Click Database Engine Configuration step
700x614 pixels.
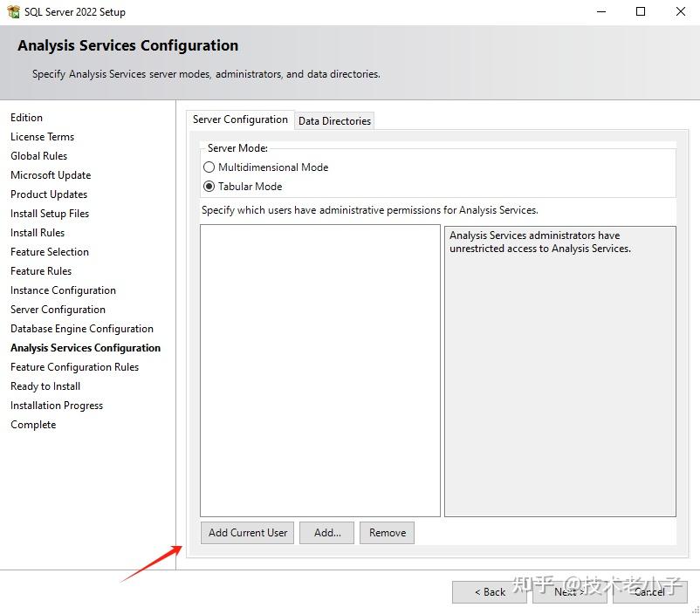click(82, 329)
